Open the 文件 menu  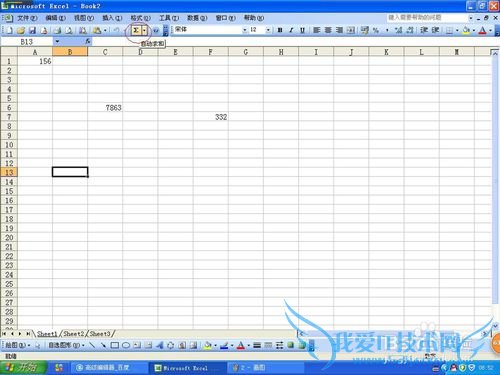[27, 18]
